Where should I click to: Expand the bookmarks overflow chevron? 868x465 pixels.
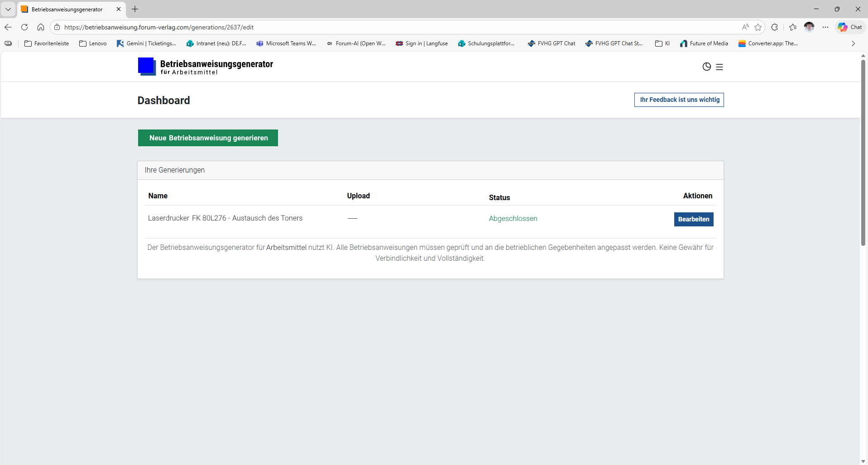(x=853, y=43)
